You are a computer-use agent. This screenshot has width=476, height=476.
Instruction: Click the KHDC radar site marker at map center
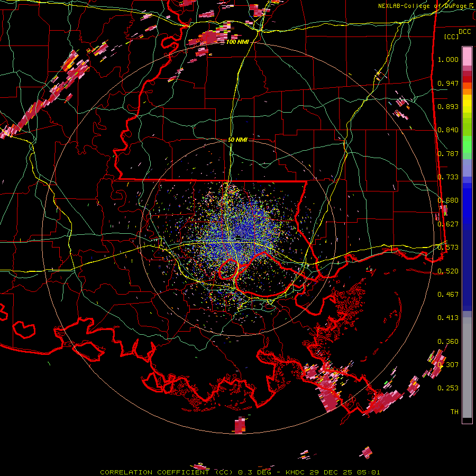[x=239, y=237]
